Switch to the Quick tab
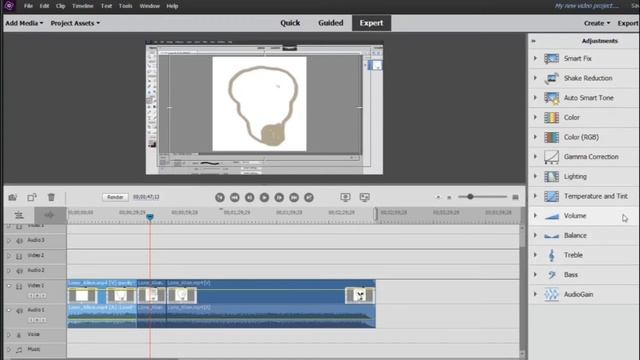 (290, 23)
